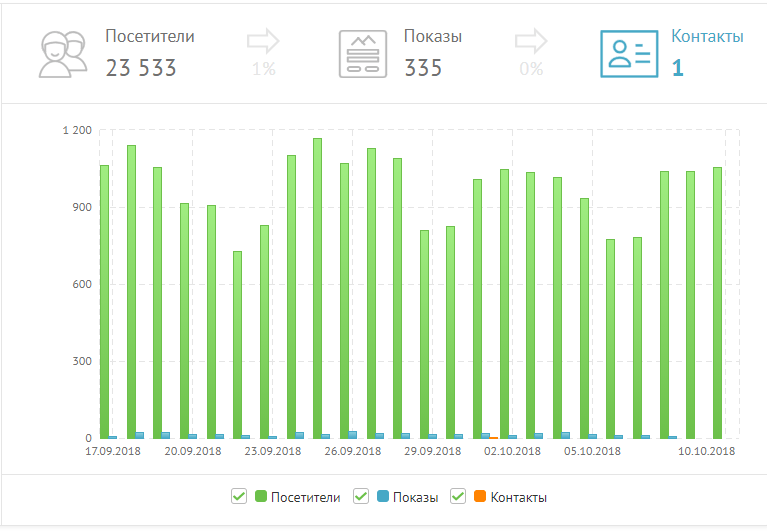Click the 900 y-axis label

(82, 207)
